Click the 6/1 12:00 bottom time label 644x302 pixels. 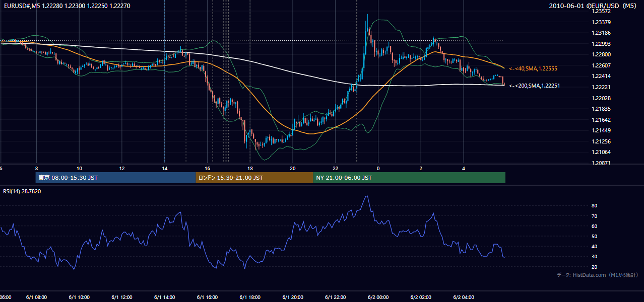[x=122, y=297]
